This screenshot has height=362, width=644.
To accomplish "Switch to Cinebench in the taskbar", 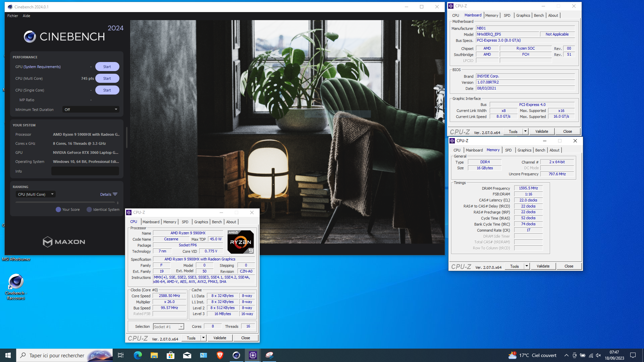I will tap(236, 355).
